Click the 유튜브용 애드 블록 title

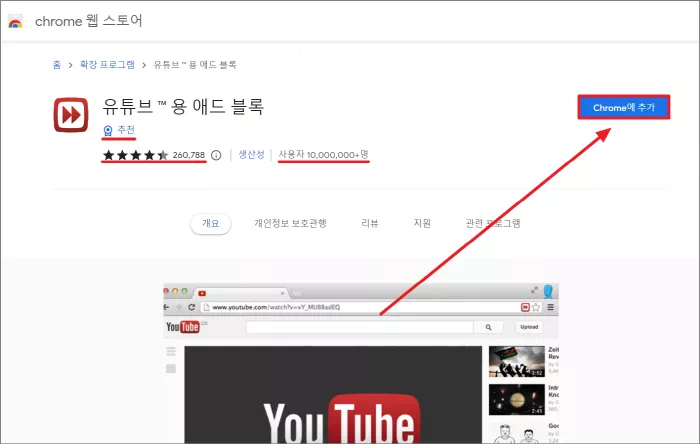click(x=183, y=107)
